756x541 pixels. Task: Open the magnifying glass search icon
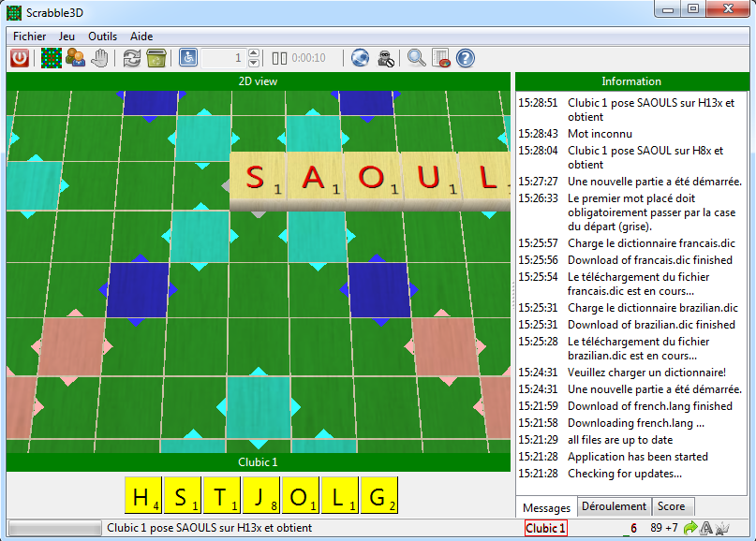416,58
